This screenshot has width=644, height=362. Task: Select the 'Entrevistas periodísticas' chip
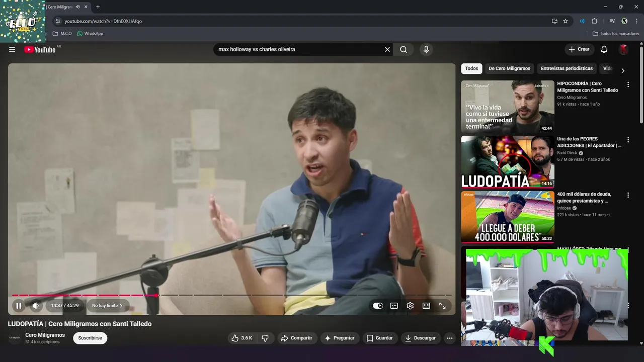pyautogui.click(x=567, y=68)
